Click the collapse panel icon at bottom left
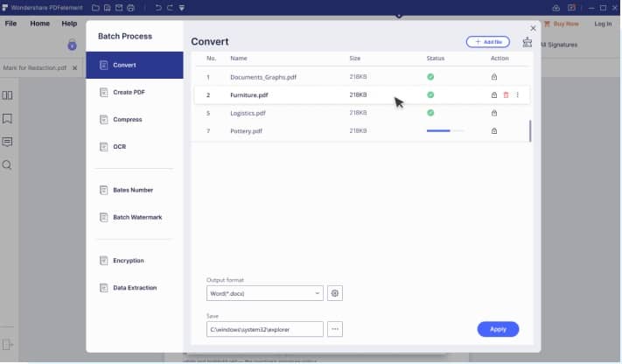The height and width of the screenshot is (364, 622). coord(7,345)
